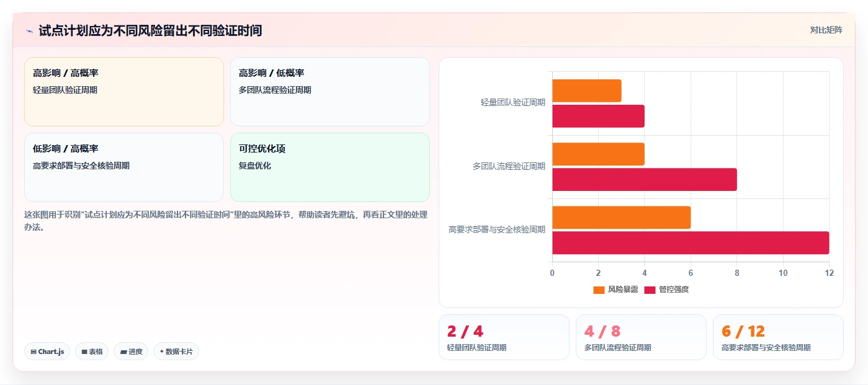This screenshot has height=385, width=868.
Task: Click the description paragraph starting 这张图用于识别
Action: (226, 221)
